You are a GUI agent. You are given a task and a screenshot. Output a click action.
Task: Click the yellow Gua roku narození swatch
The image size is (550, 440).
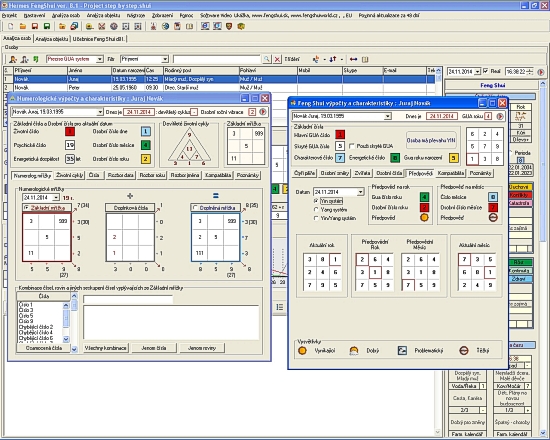click(x=454, y=158)
